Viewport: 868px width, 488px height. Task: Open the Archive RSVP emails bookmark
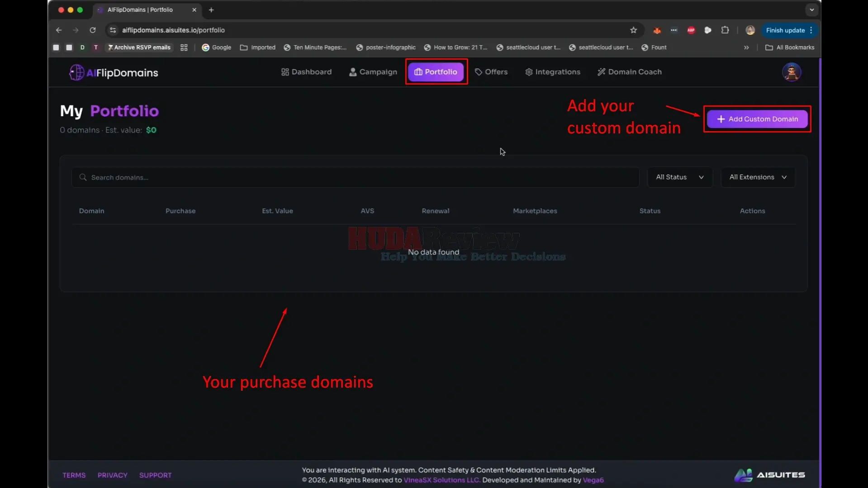click(139, 47)
